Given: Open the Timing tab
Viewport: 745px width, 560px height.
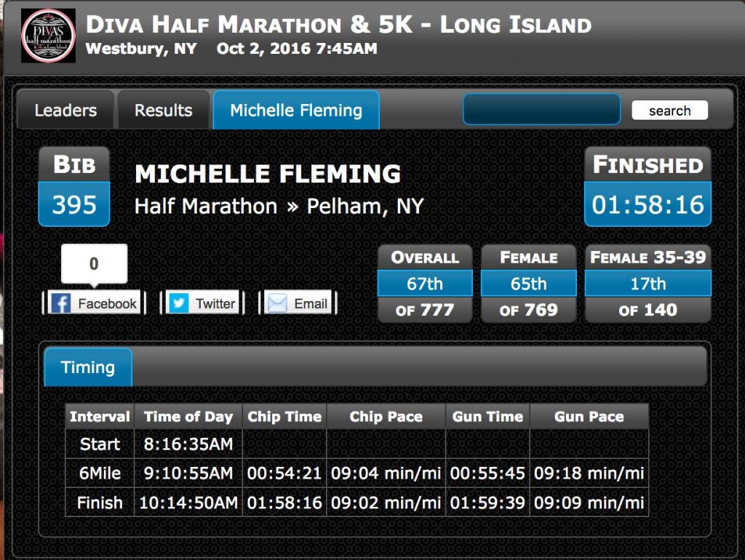Looking at the screenshot, I should pos(88,367).
